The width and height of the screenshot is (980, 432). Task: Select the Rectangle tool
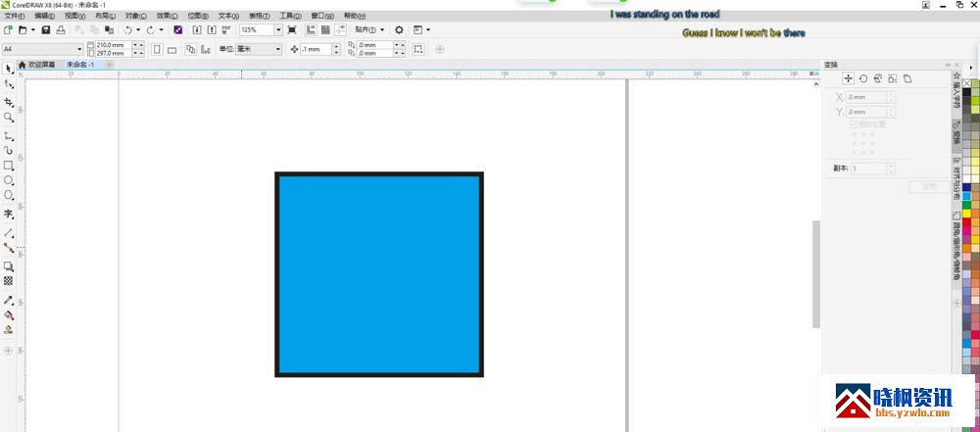click(x=8, y=166)
